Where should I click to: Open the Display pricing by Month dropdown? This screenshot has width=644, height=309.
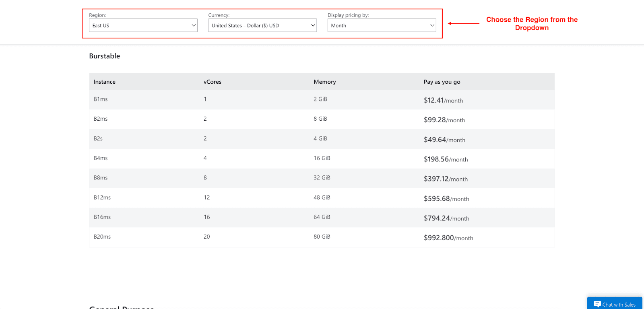382,25
